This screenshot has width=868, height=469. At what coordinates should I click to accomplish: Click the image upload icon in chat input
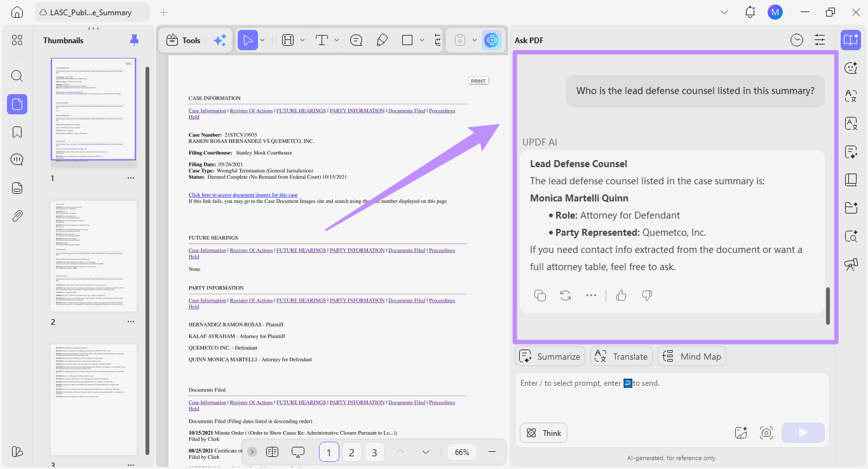coord(741,433)
